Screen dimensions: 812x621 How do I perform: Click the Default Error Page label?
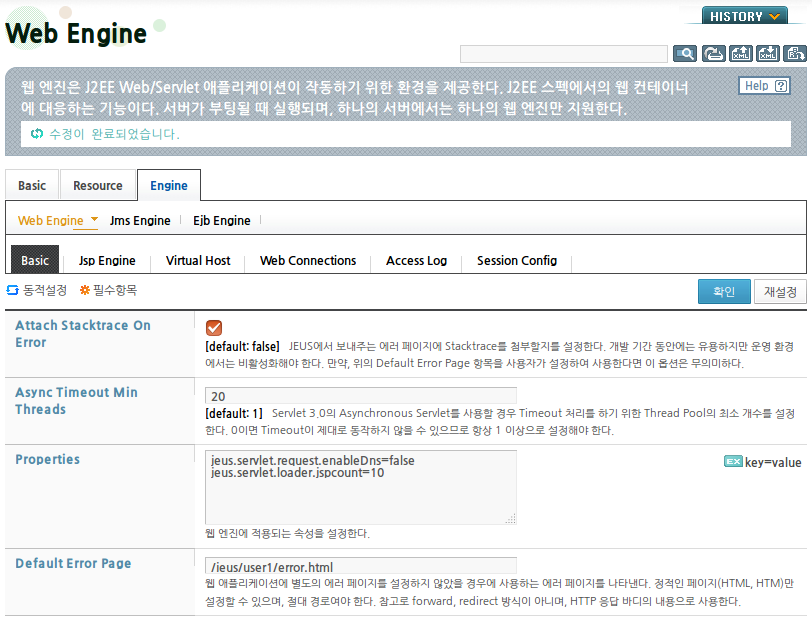click(73, 563)
